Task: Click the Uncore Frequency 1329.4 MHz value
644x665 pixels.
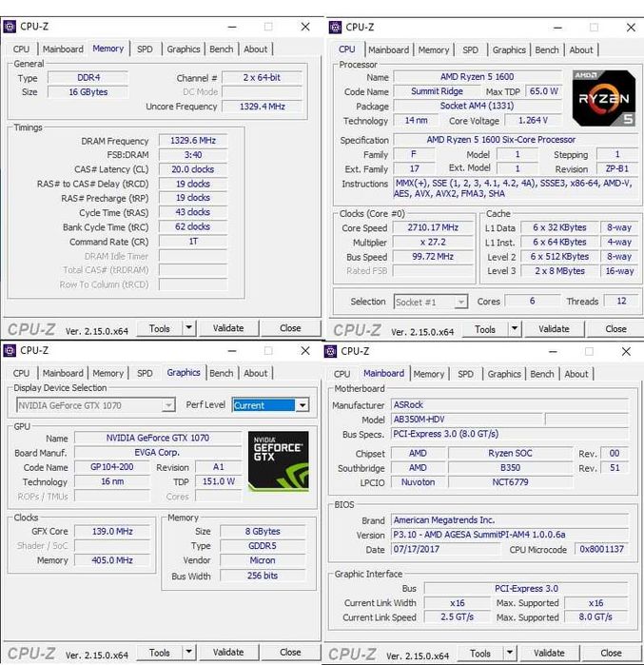Action: 262,107
